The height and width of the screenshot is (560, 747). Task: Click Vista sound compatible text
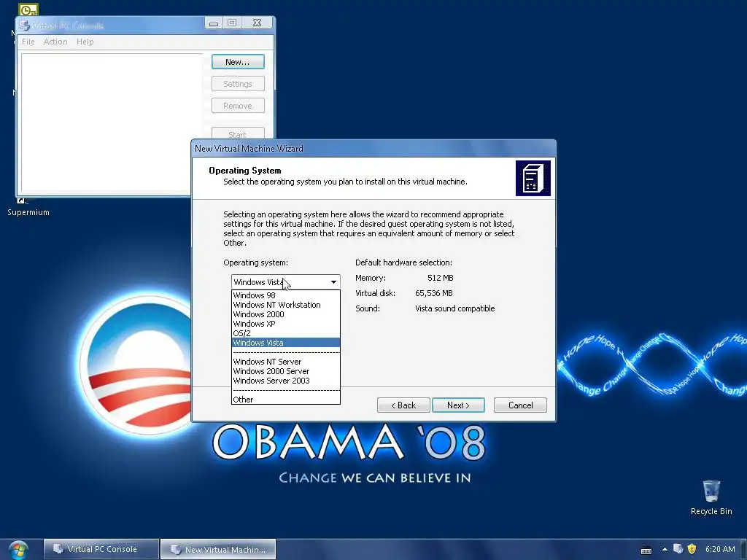coord(455,308)
